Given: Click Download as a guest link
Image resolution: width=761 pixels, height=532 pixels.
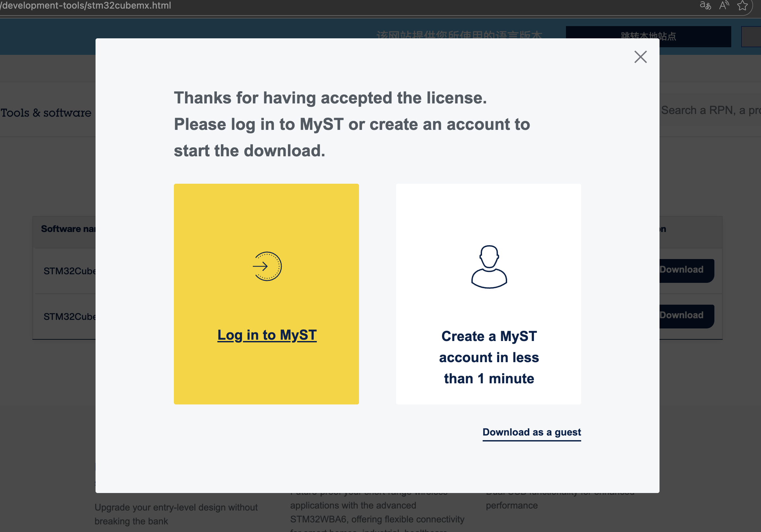Looking at the screenshot, I should [531, 432].
